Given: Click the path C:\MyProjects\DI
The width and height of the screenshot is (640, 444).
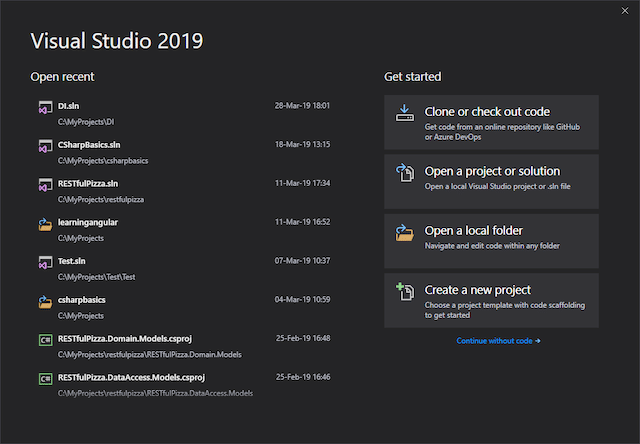Looking at the screenshot, I should 86,122.
